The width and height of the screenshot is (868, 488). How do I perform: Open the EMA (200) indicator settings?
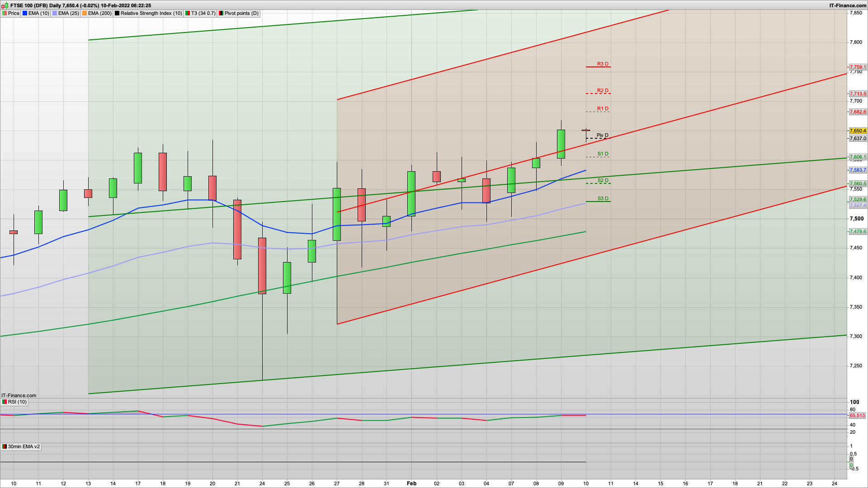point(97,13)
